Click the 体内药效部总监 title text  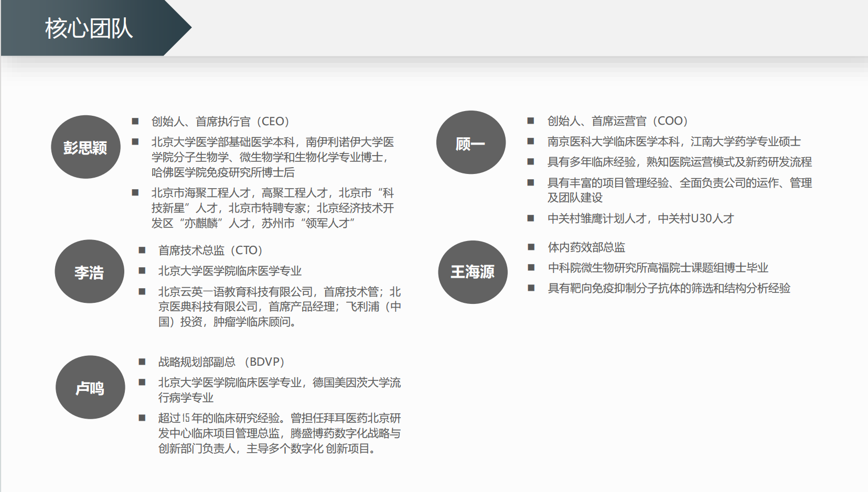pyautogui.click(x=586, y=247)
